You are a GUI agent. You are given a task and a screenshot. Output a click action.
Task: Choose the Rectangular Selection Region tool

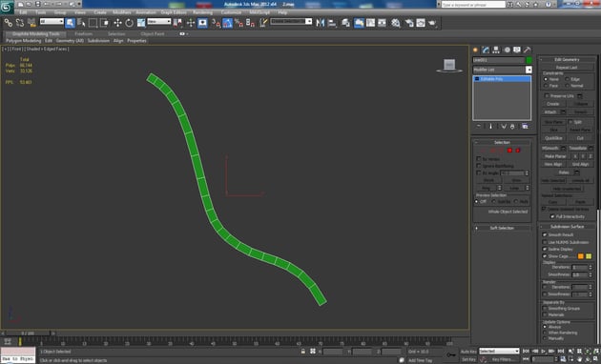93,23
